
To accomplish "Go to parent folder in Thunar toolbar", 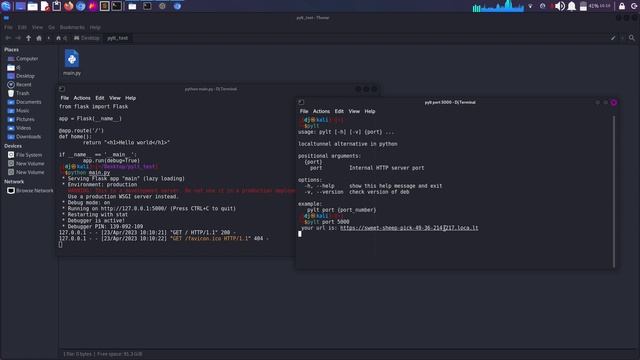I will click(29, 38).
